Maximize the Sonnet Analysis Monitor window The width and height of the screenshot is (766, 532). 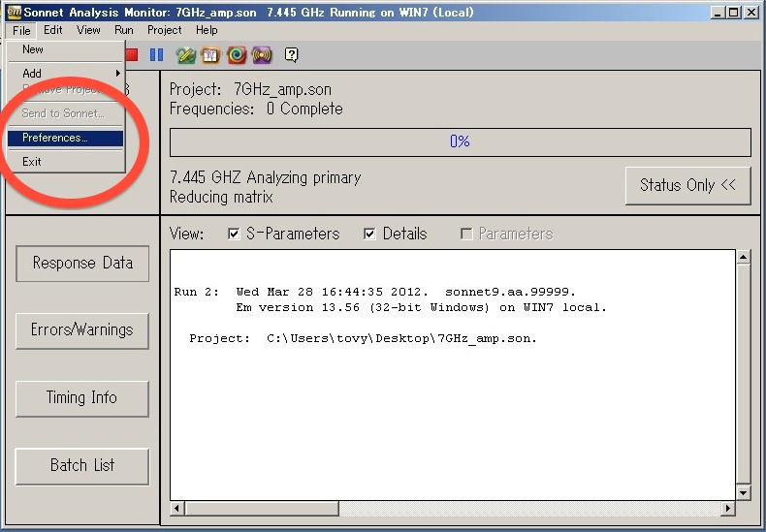coord(734,13)
